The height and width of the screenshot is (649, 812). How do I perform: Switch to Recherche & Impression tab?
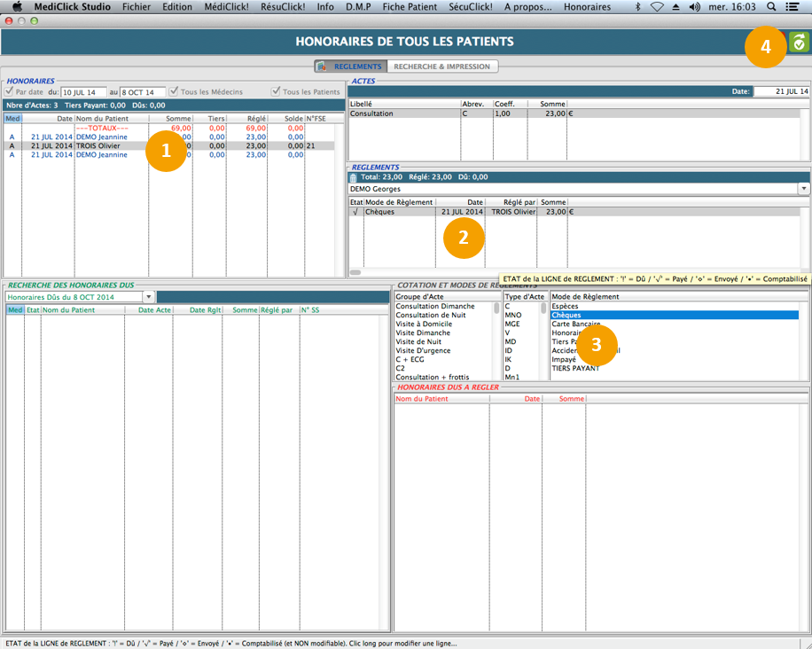(441, 66)
